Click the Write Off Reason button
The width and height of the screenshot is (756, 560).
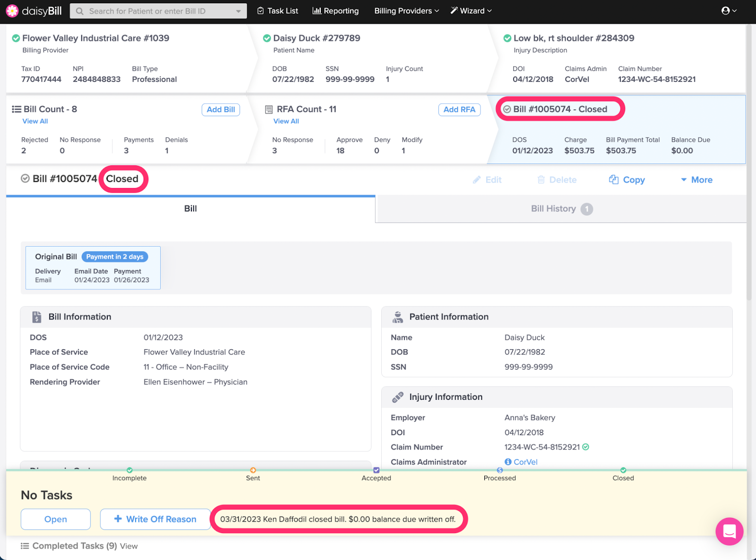155,519
